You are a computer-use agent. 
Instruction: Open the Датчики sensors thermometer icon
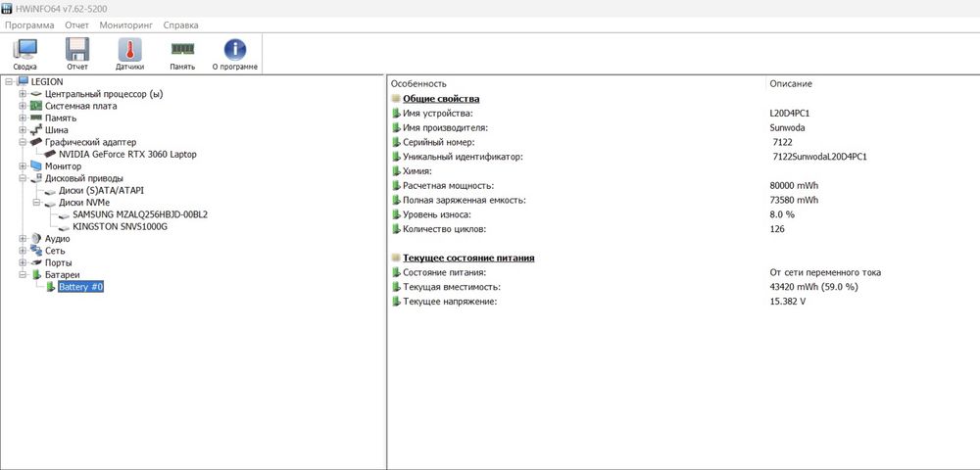pyautogui.click(x=130, y=54)
